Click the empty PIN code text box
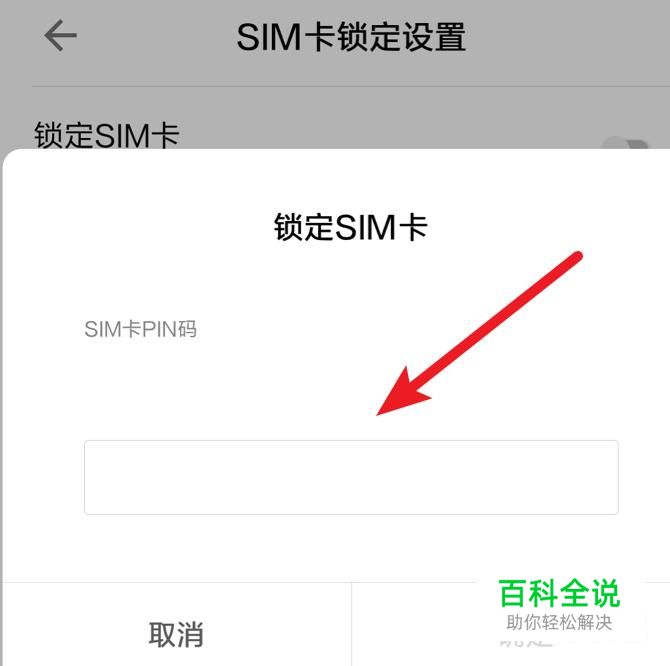The height and width of the screenshot is (666, 670). tap(351, 477)
